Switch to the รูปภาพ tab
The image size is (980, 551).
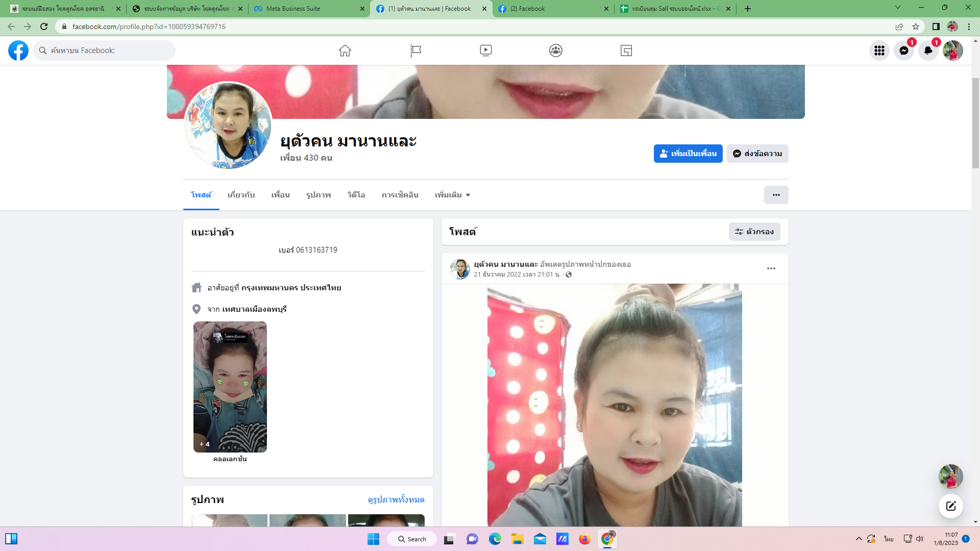318,195
